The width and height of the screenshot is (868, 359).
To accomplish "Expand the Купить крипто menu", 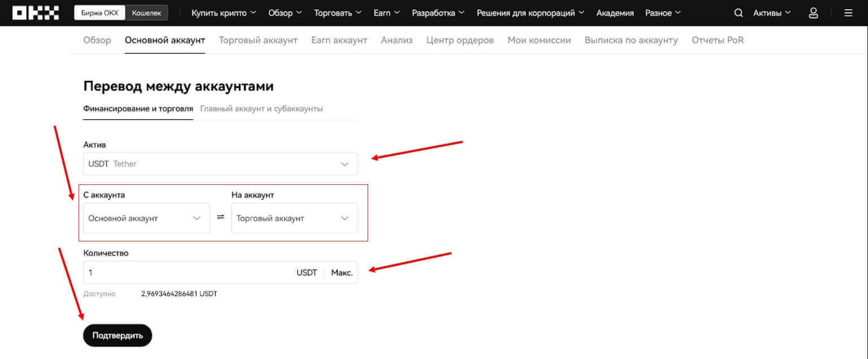I will (223, 13).
